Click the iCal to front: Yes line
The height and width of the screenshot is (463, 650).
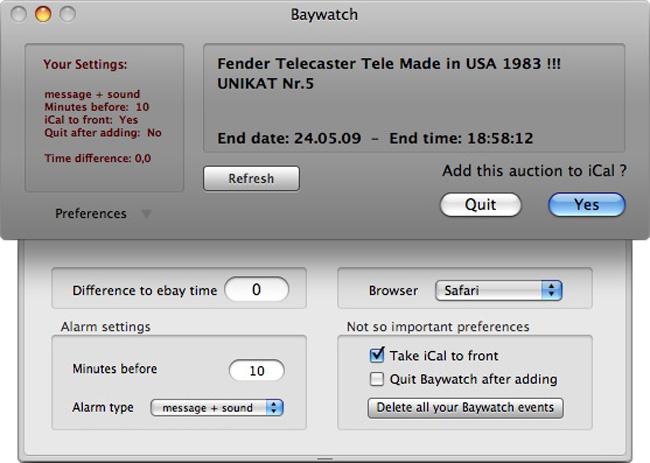click(91, 120)
